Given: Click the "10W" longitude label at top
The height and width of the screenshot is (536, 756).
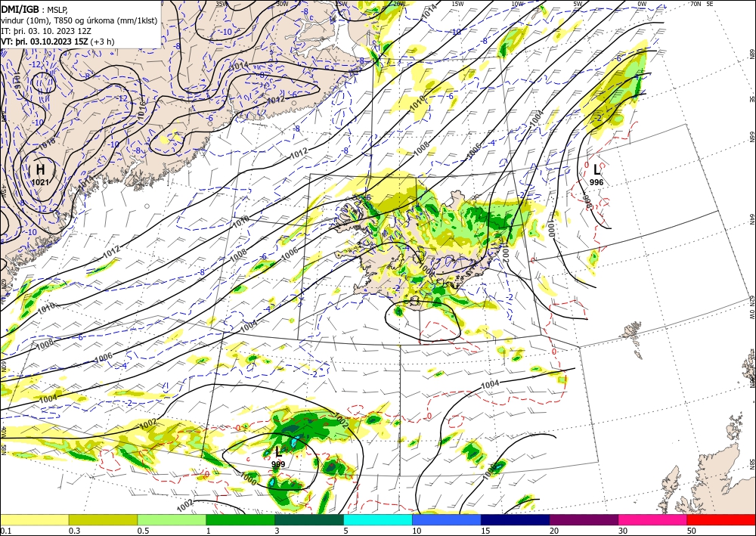Looking at the screenshot, I should click(x=517, y=4).
